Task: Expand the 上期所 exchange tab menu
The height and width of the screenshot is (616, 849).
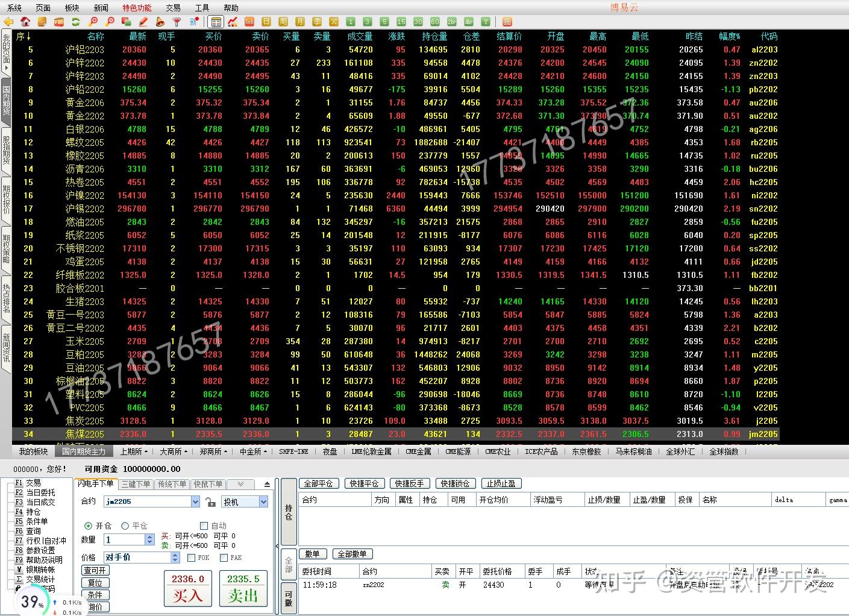Action: pyautogui.click(x=134, y=451)
